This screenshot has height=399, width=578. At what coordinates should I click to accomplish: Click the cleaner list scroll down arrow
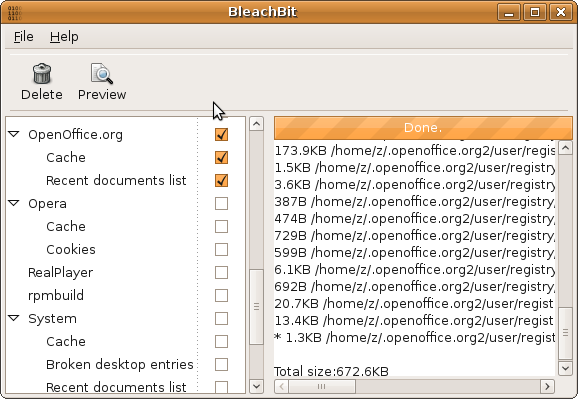[x=256, y=386]
